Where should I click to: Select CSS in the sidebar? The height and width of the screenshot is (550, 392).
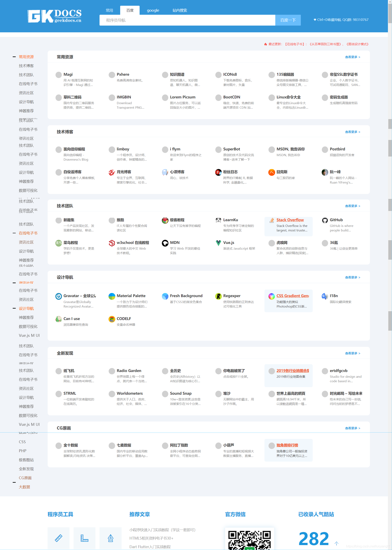tap(22, 442)
